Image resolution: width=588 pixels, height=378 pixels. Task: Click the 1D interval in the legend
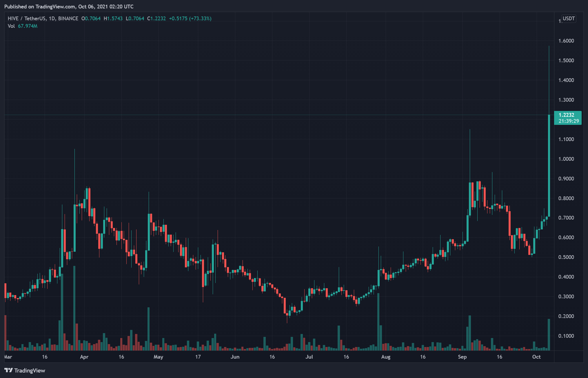pyautogui.click(x=52, y=19)
